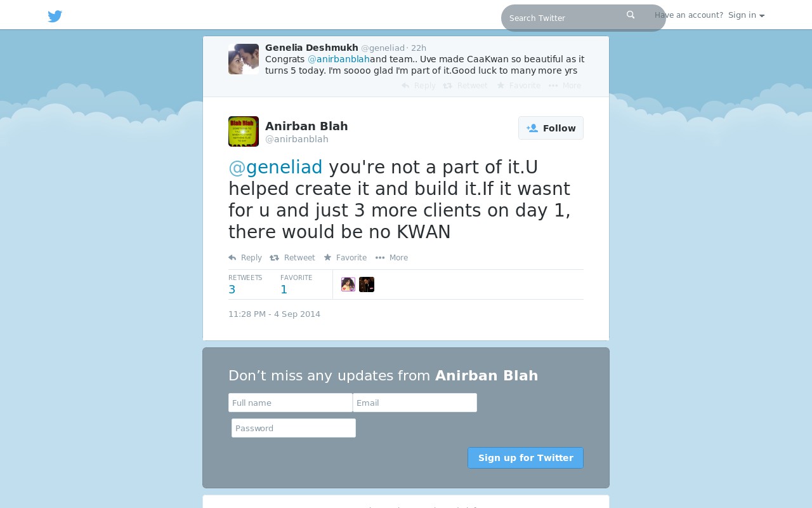Open the Sign in dropdown
This screenshot has height=508, width=812.
746,15
